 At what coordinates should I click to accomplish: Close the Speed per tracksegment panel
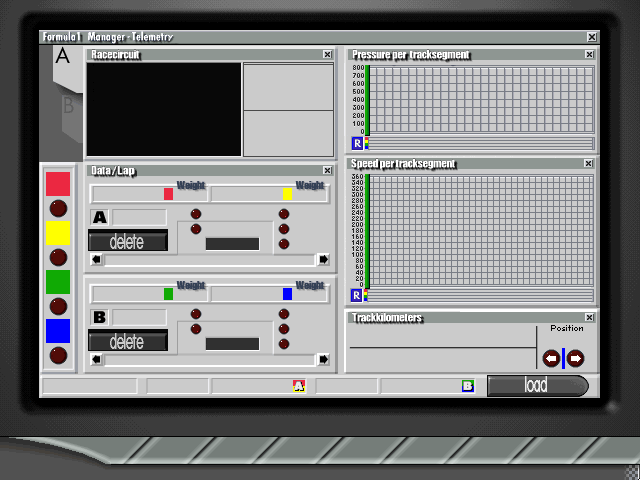pos(588,163)
